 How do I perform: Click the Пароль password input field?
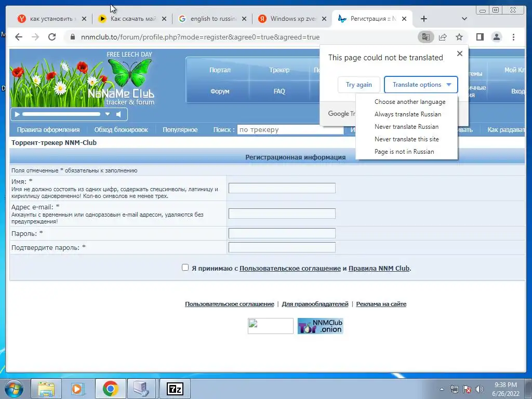click(282, 233)
